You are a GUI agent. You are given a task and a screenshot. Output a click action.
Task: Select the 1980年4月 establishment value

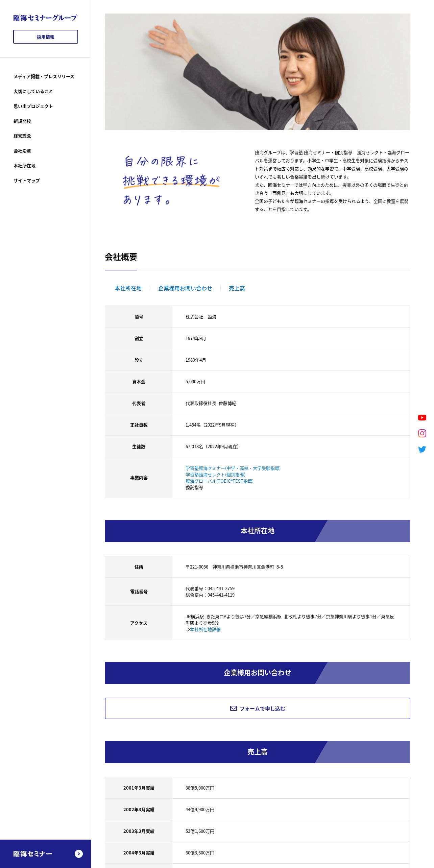click(x=196, y=360)
